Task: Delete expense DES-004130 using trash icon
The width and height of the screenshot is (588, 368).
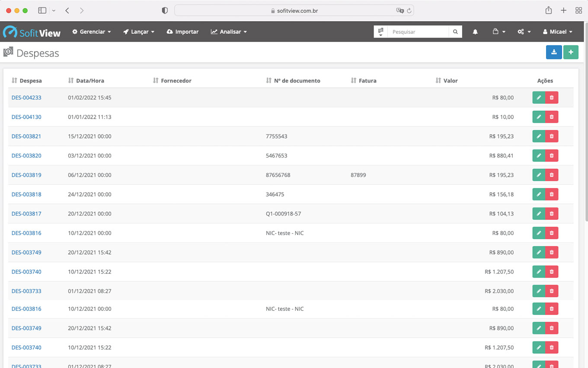Action: pyautogui.click(x=552, y=117)
